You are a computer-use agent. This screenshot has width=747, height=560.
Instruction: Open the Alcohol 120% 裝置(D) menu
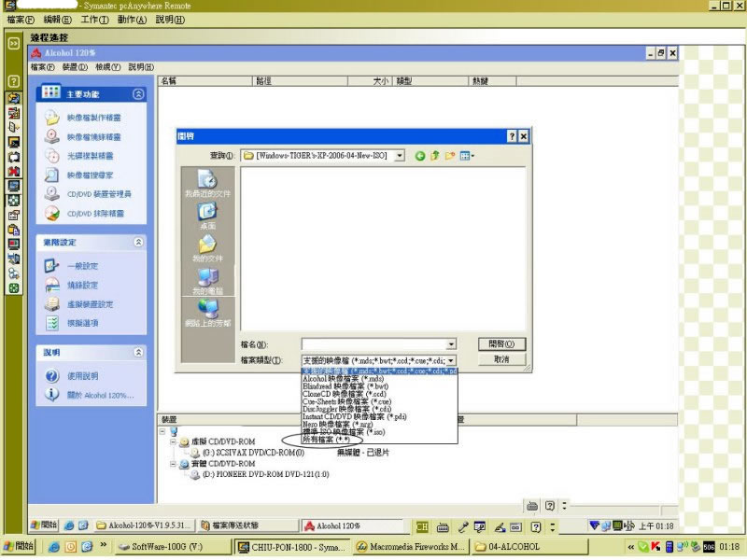[75, 67]
